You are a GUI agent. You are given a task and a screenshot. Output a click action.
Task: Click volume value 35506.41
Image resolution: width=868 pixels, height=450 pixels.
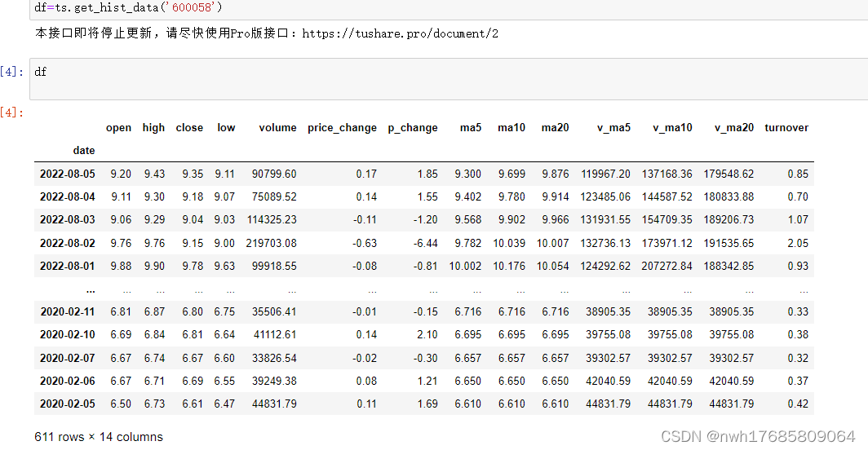274,311
